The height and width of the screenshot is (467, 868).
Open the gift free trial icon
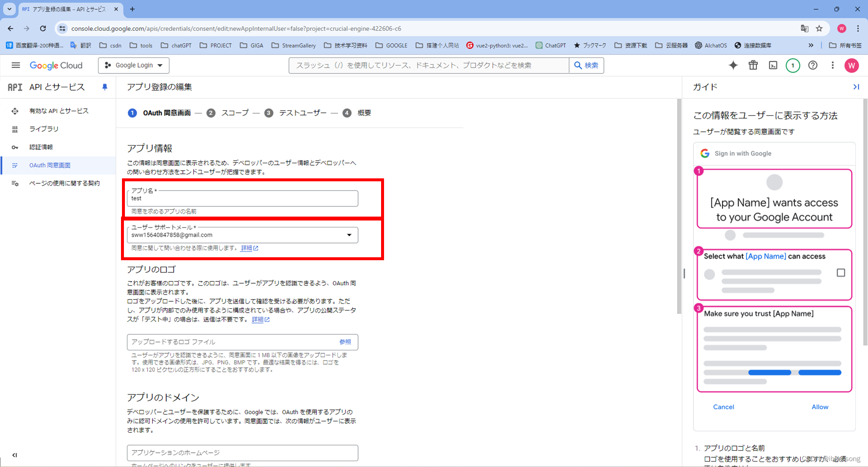[753, 65]
